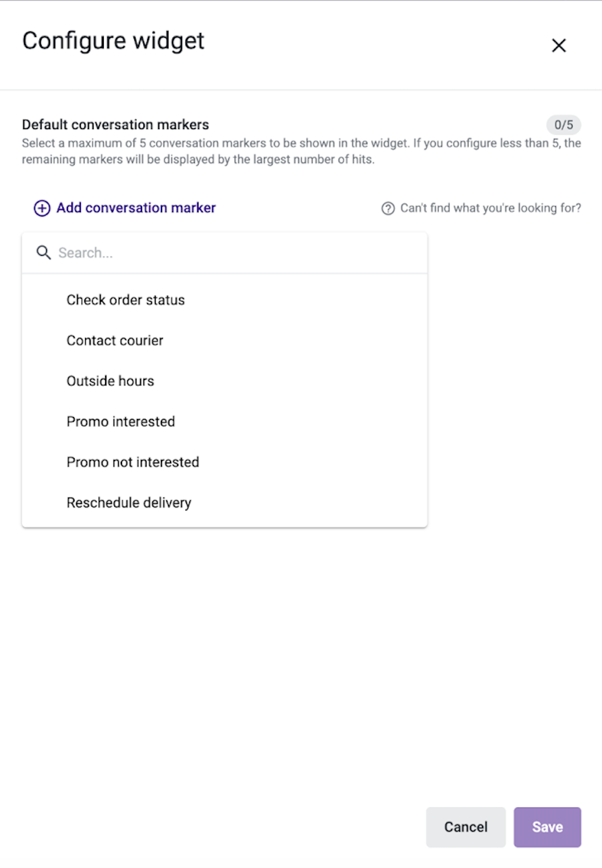The image size is (602, 868).
Task: Click the Configure widget dialog title
Action: (x=113, y=40)
